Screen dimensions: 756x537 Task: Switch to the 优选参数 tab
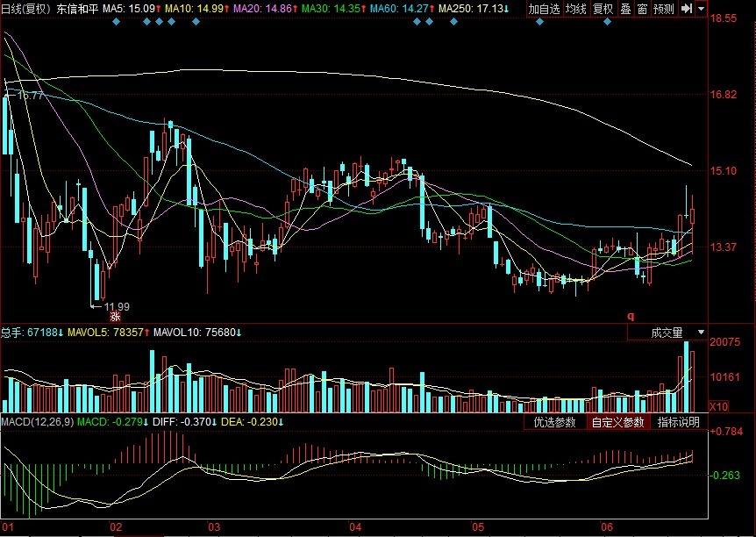(555, 422)
